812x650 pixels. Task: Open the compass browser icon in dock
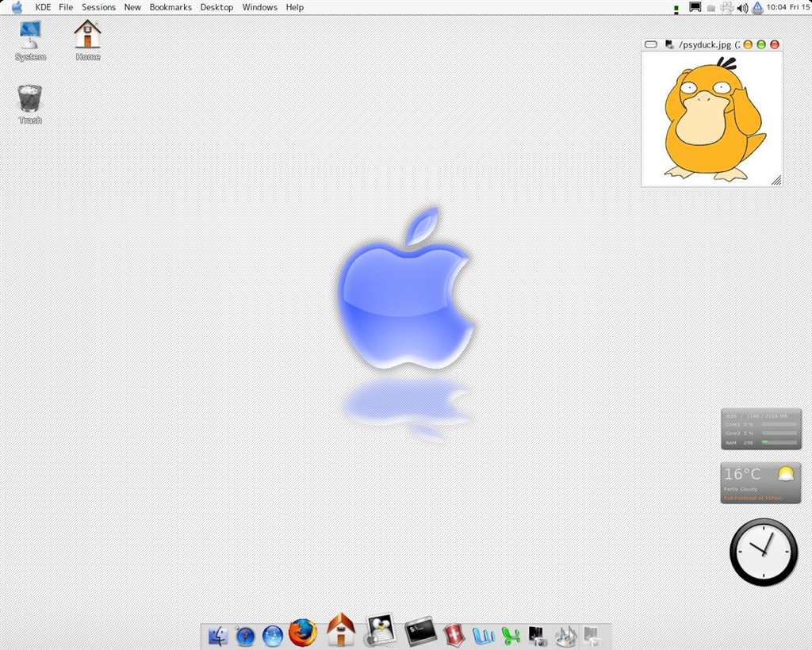(245, 636)
